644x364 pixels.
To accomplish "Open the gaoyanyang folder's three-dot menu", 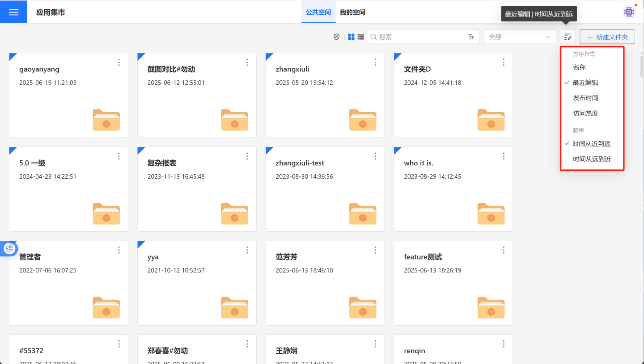I will point(119,63).
